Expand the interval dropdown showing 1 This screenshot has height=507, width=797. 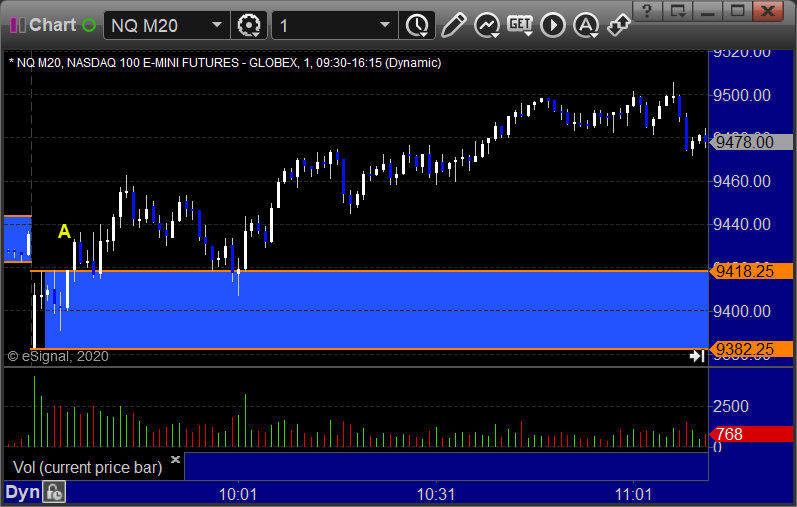click(x=385, y=25)
